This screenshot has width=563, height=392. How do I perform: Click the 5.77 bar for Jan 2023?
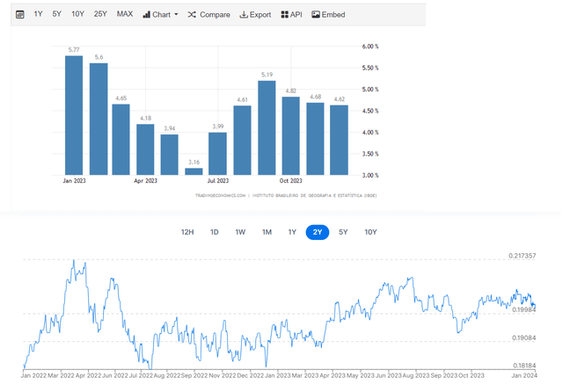[x=74, y=115]
